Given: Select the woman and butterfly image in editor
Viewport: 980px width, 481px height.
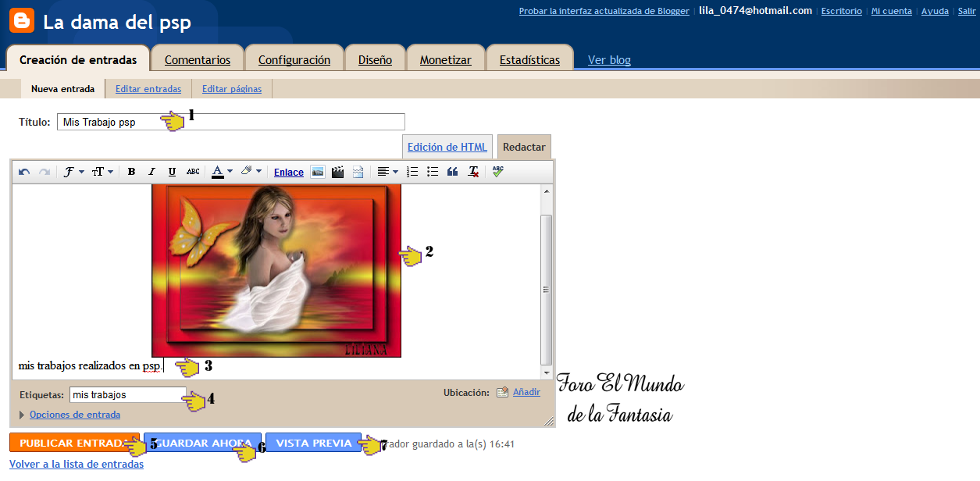Looking at the screenshot, I should click(276, 271).
